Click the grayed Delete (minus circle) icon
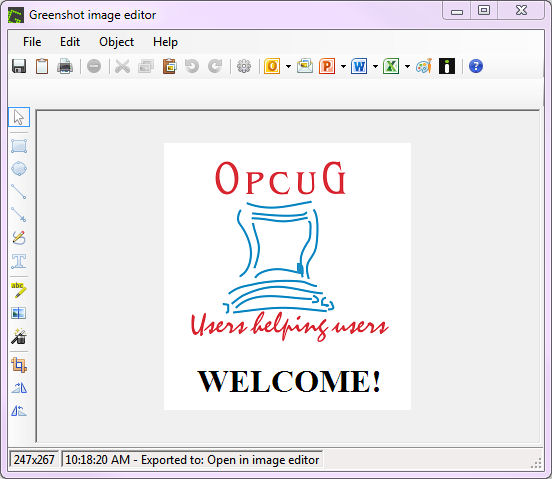This screenshot has height=479, width=552. [94, 66]
